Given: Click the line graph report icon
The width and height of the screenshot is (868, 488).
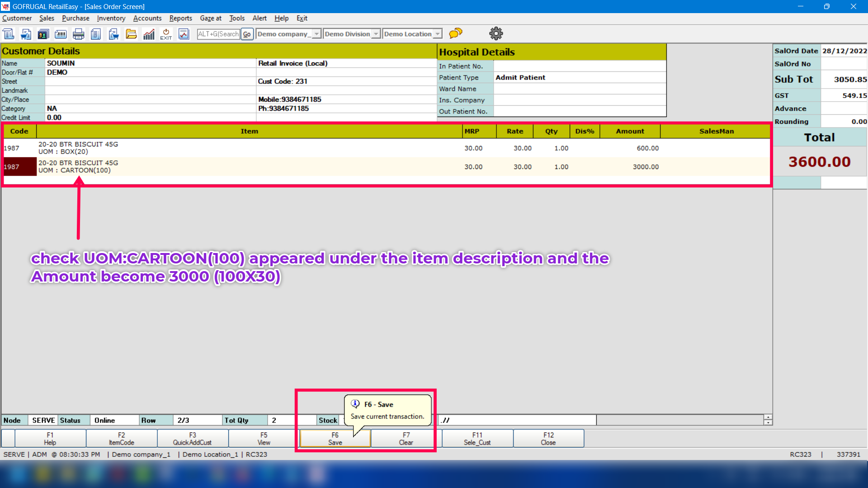Looking at the screenshot, I should coord(184,34).
